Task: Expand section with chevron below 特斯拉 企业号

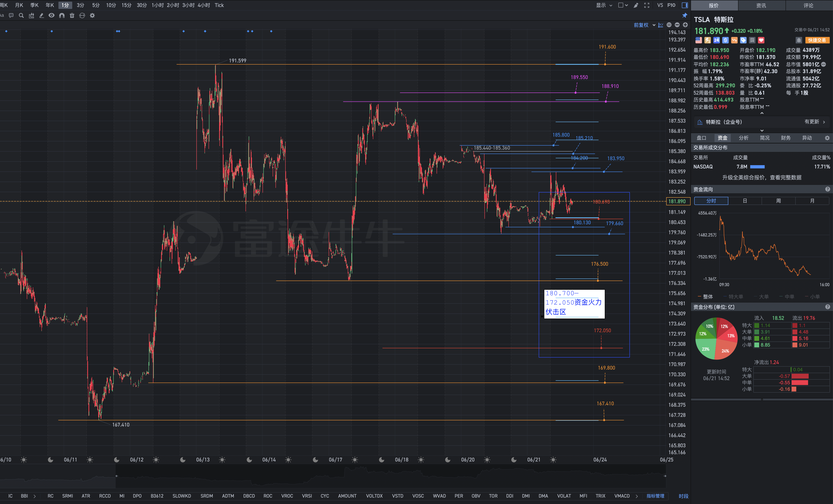Action: point(762,130)
